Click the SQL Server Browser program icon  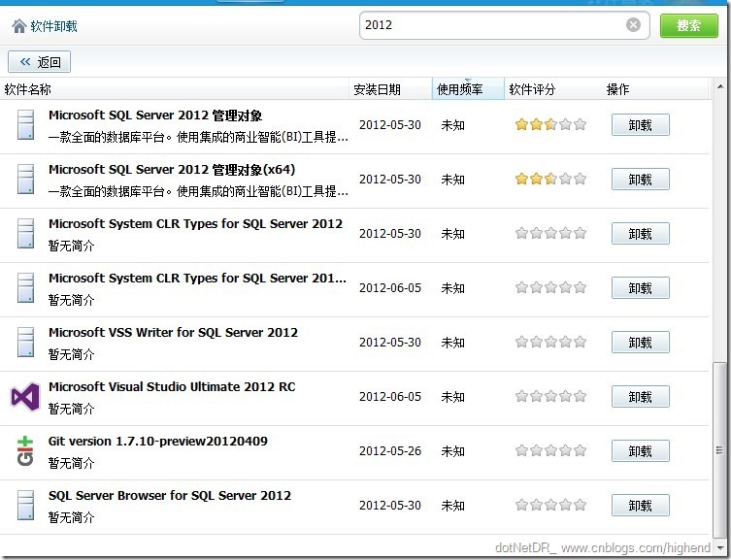(x=25, y=505)
